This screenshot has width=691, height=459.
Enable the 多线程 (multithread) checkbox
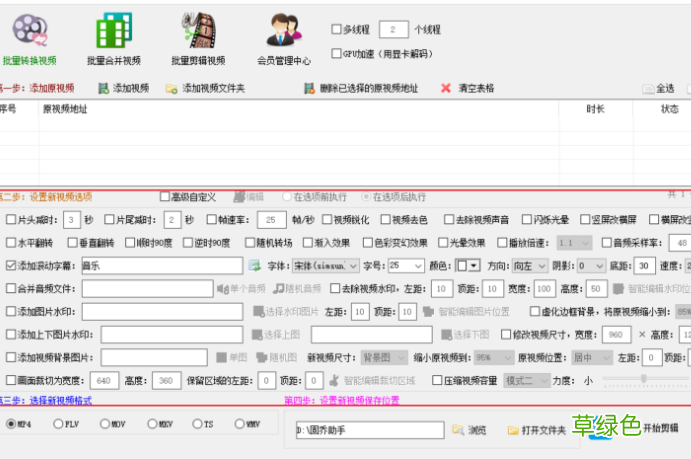pos(336,30)
